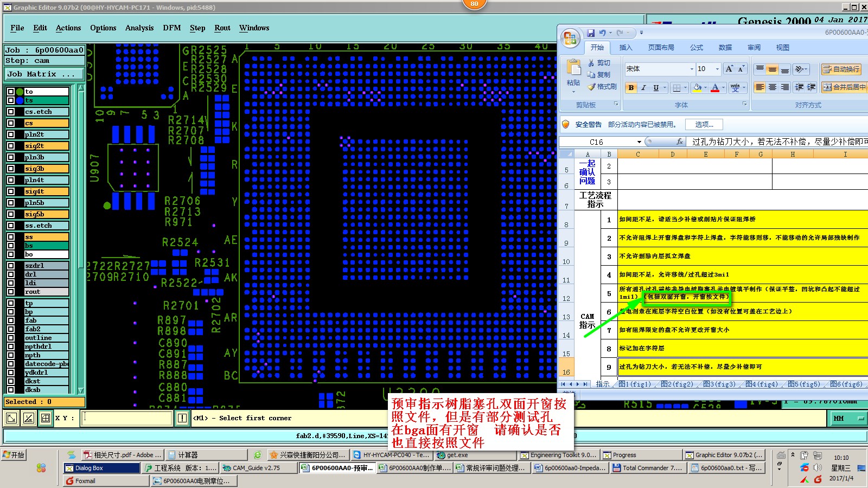Switch to the 插入 (Insert) ribbon tab
Viewport: 868px width, 488px height.
point(626,48)
